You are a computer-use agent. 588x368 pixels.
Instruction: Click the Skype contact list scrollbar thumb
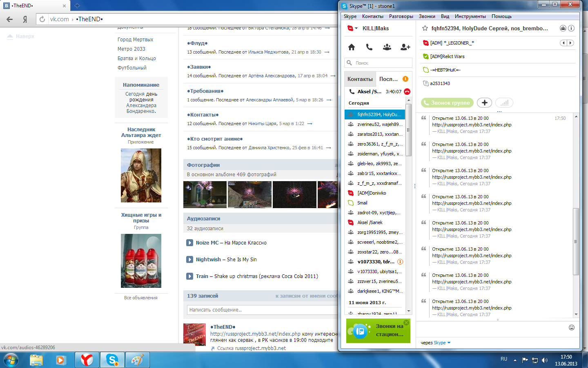coord(408,130)
